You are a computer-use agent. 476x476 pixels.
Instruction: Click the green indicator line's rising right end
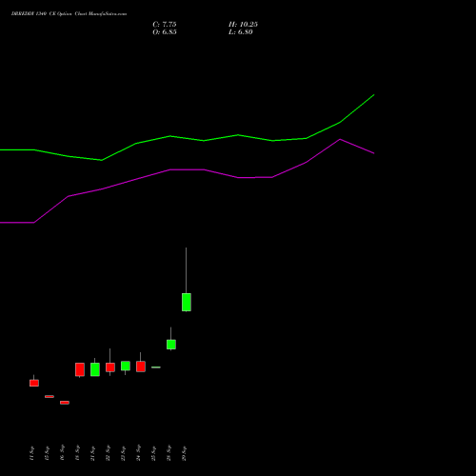click(374, 95)
